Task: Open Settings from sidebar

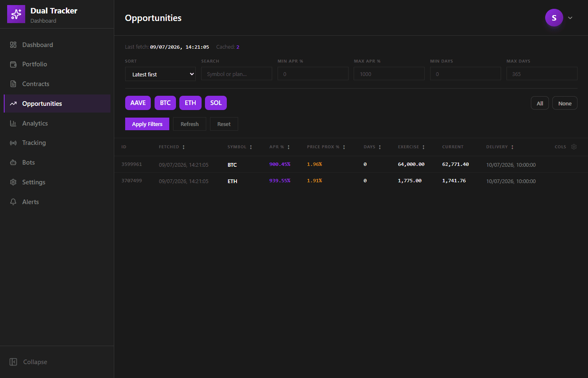Action: click(x=57, y=182)
